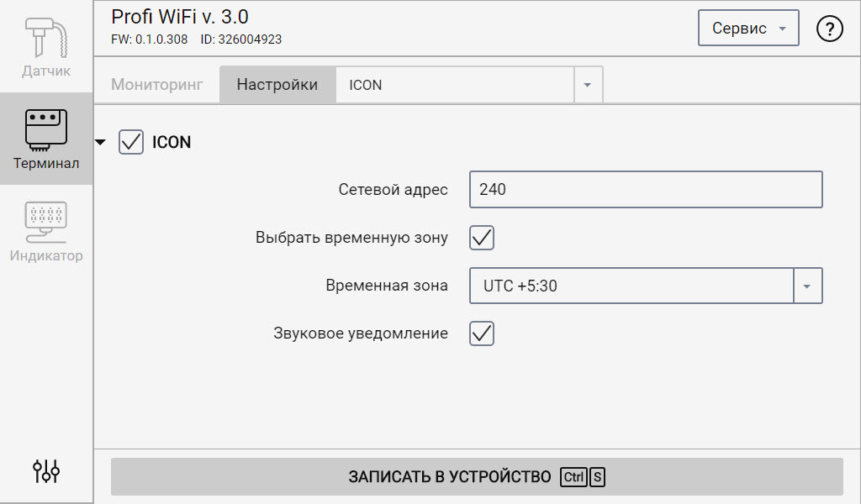Disable Звуковое уведомление checkbox
The image size is (861, 504).
(x=482, y=333)
